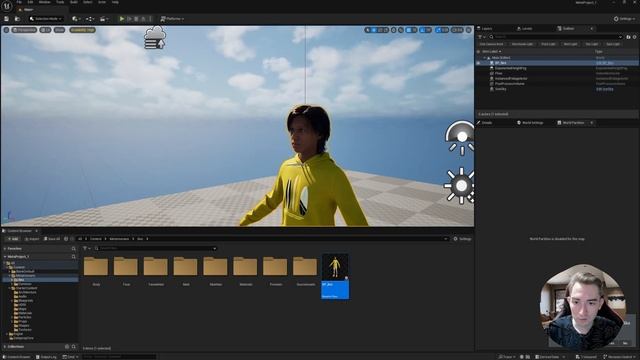Switch to the Outliner tab
Screen dimensions: 640x360
click(x=566, y=29)
